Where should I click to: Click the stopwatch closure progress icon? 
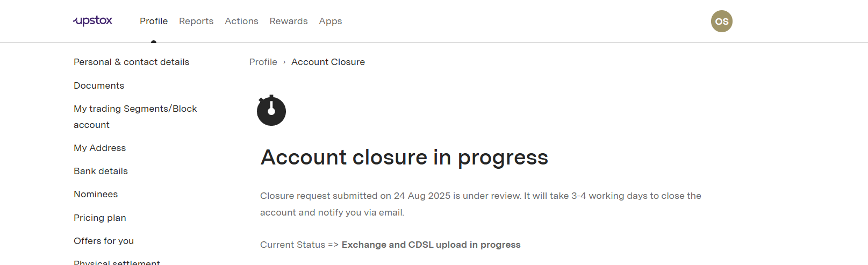tap(271, 111)
